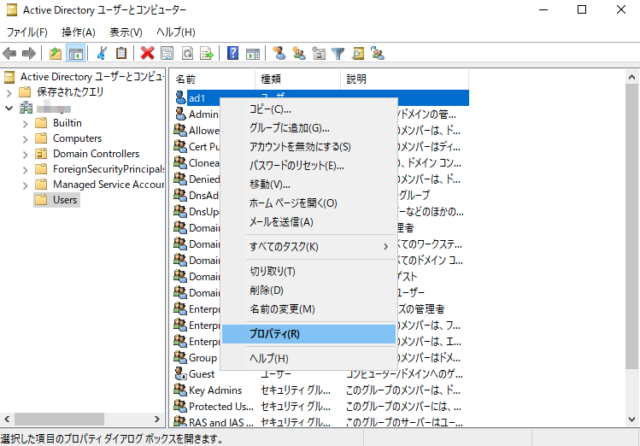
Task: Create a new user toolbar icon
Action: [x=279, y=53]
